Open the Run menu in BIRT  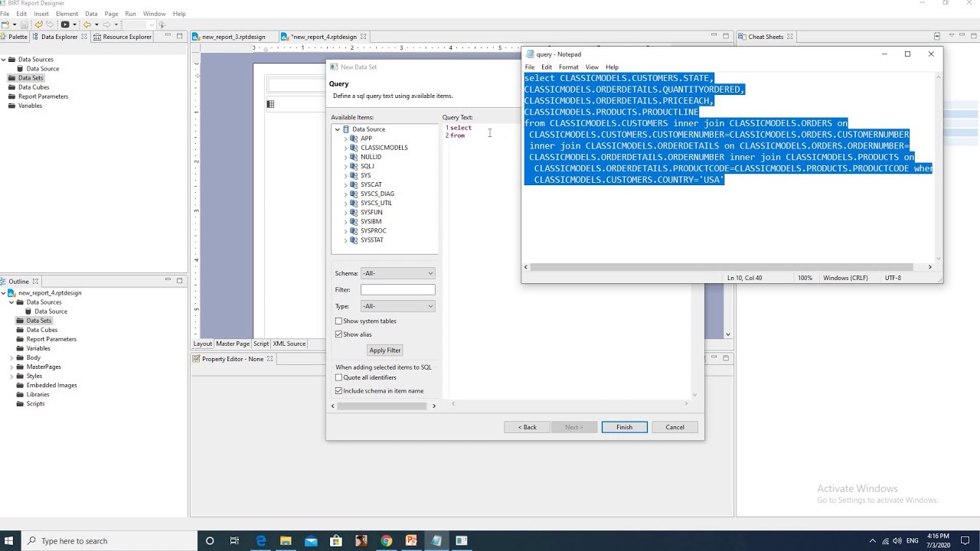pos(130,14)
